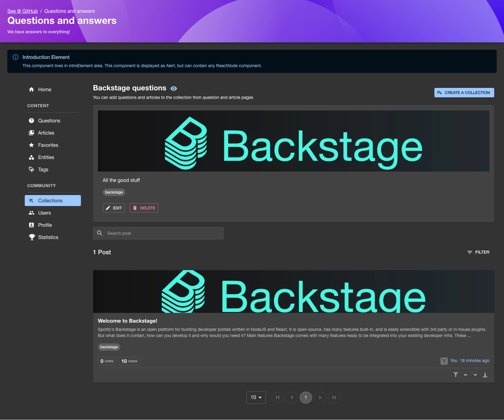Open the Filter panel button
The width and height of the screenshot is (504, 420).
pos(478,252)
